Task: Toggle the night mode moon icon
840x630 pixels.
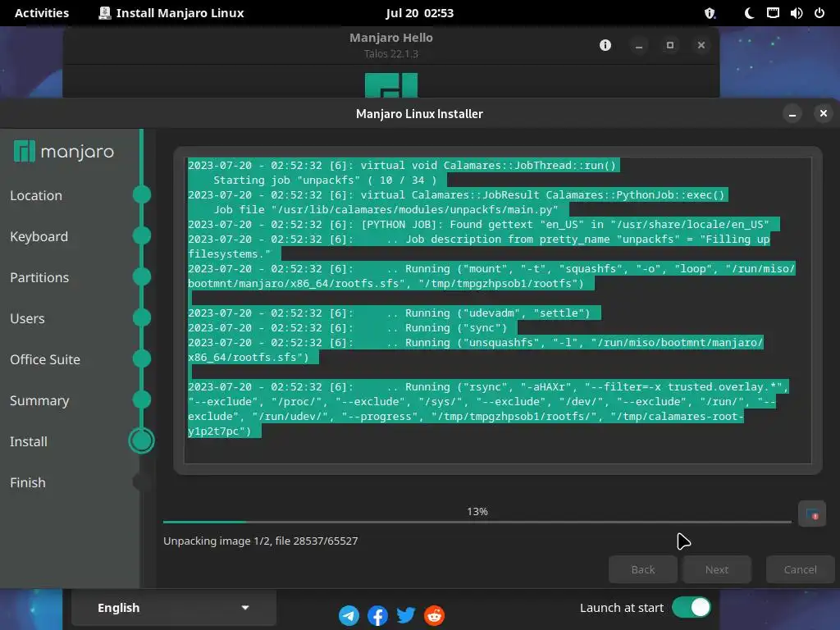Action: pyautogui.click(x=749, y=13)
